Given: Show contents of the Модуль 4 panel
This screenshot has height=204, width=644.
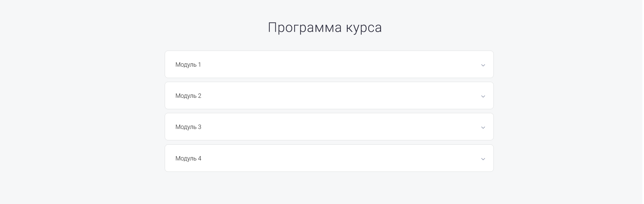Looking at the screenshot, I should point(329,158).
